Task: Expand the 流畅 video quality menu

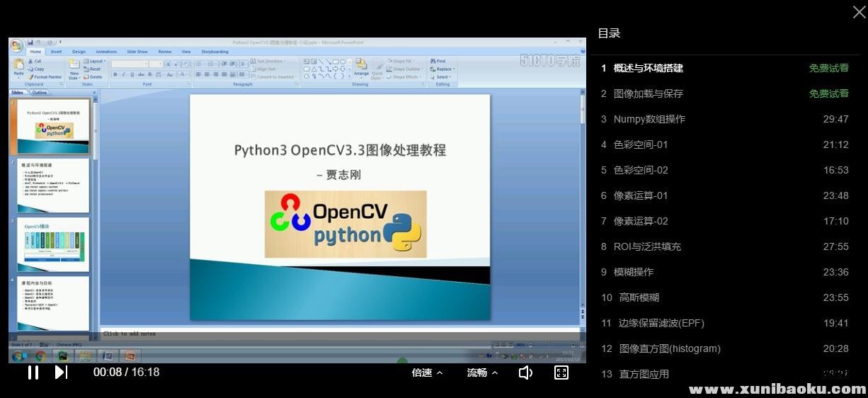Action: [x=481, y=373]
